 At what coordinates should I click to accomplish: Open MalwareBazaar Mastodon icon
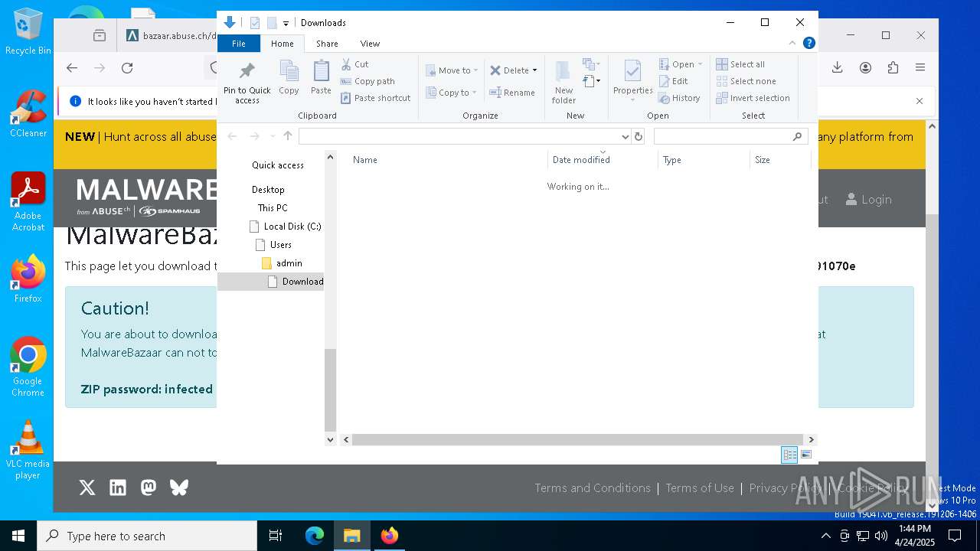coord(149,487)
